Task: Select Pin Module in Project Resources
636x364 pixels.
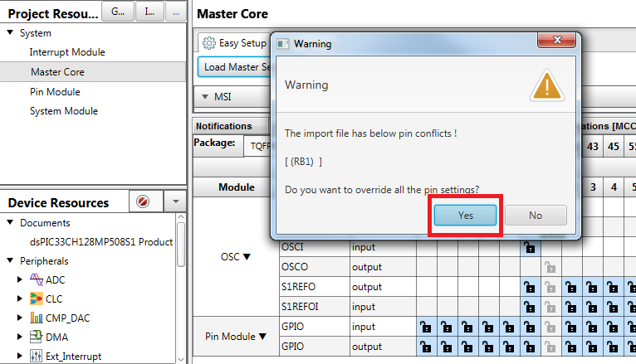Action: click(55, 91)
